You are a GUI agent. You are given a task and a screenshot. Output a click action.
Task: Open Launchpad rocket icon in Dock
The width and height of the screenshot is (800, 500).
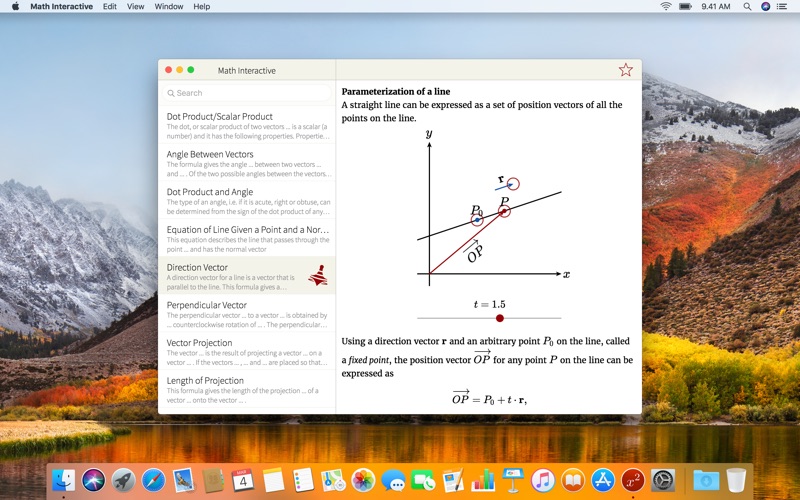point(123,480)
